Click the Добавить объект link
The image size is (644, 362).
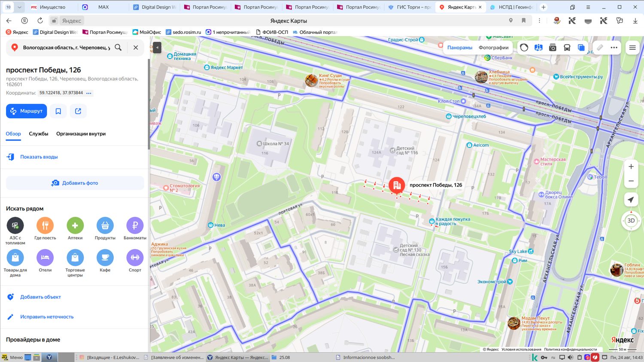coord(40,297)
